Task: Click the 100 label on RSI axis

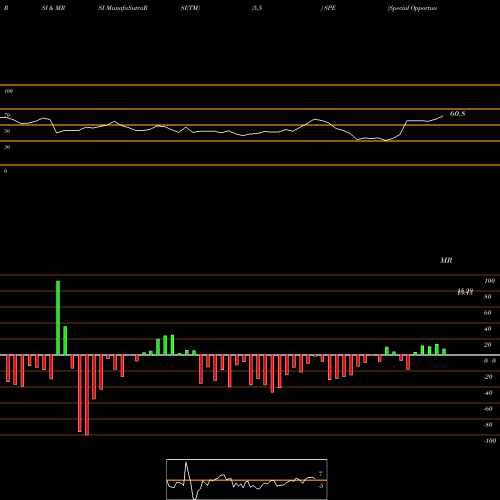Action: 9,91
